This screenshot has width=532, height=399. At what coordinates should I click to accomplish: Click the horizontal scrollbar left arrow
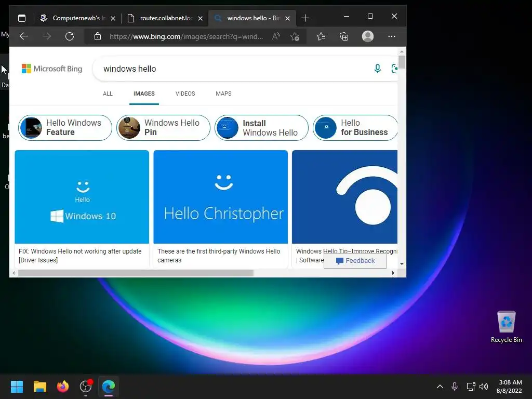14,273
